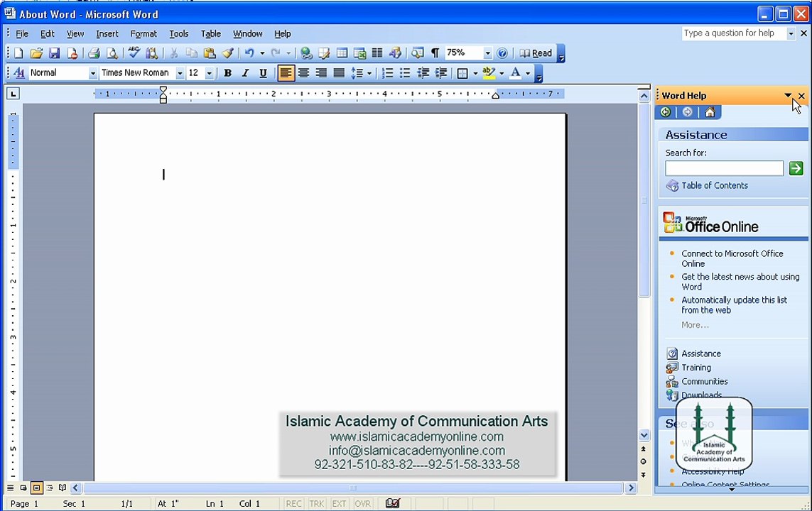Viewport: 812px width, 511px height.
Task: Undo the last action
Action: click(249, 53)
